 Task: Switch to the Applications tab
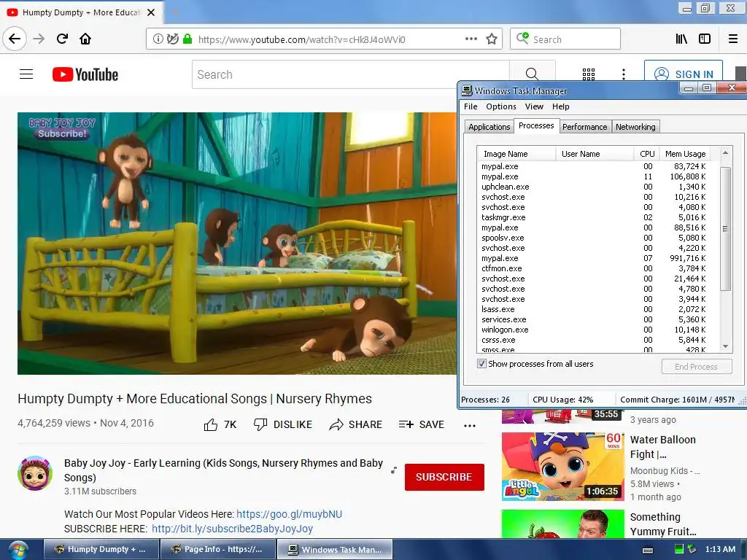489,127
